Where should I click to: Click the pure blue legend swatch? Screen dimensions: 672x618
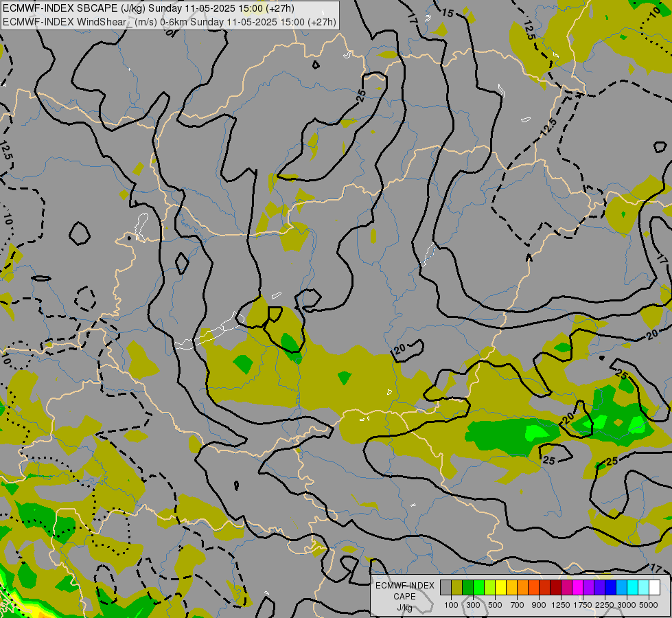point(610,587)
